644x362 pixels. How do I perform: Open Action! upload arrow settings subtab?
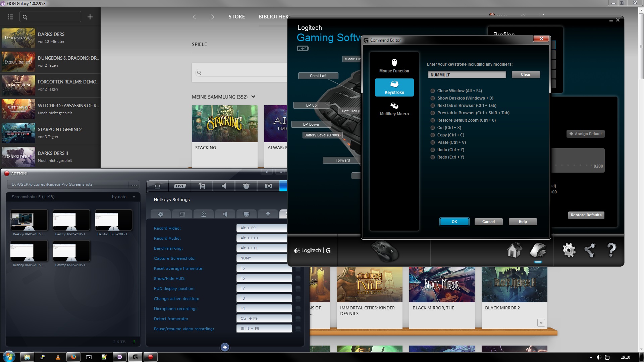[x=268, y=214]
